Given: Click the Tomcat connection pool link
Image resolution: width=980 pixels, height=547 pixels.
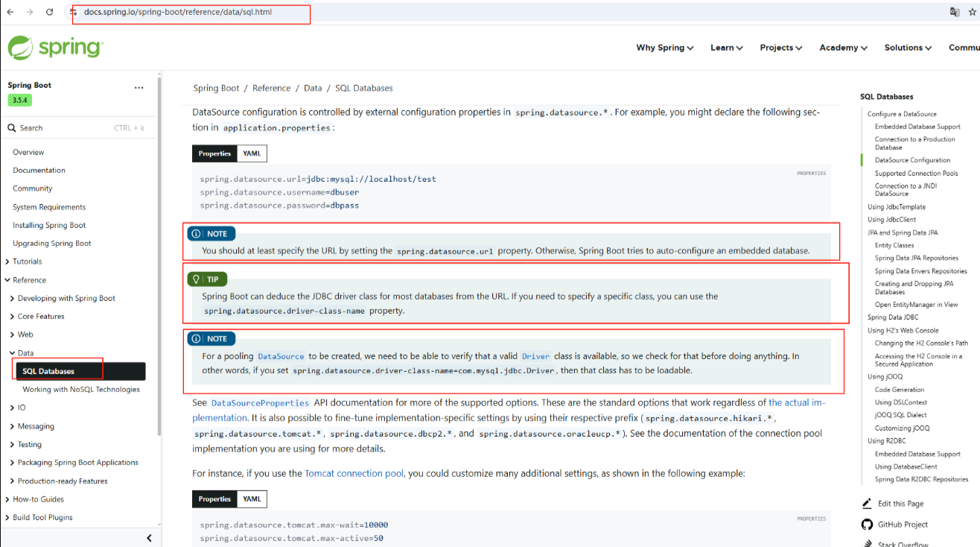Looking at the screenshot, I should [x=354, y=473].
